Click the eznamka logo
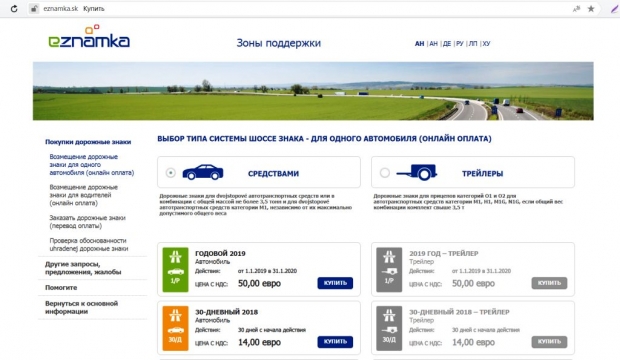 tap(89, 37)
